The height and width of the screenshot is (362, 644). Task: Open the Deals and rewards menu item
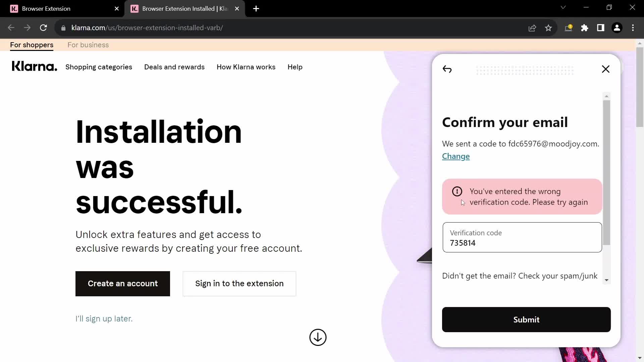174,67
